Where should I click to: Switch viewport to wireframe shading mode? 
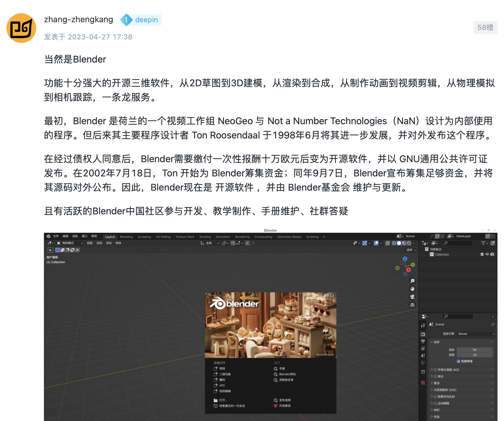tap(394, 243)
